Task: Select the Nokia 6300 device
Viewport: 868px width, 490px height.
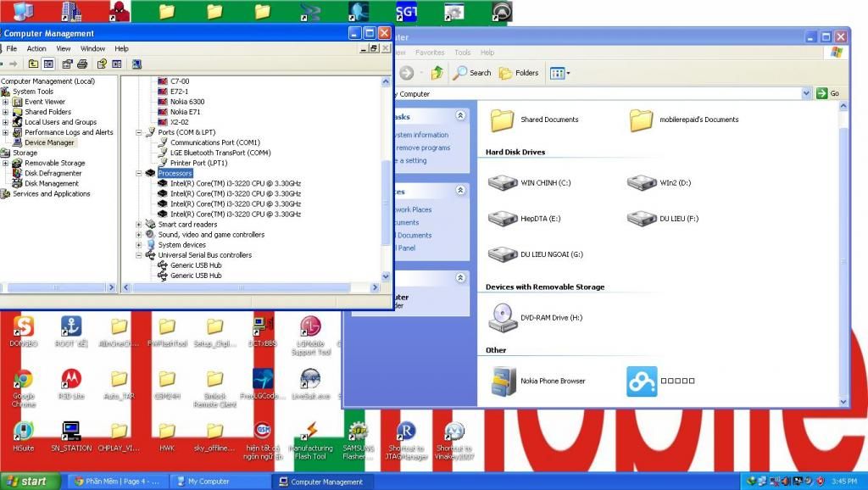Action: [187, 102]
